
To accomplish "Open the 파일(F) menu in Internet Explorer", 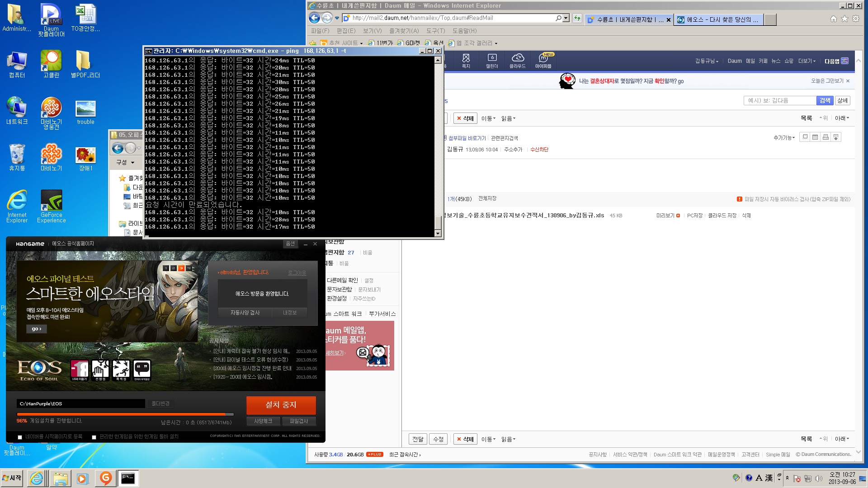I will click(x=320, y=31).
